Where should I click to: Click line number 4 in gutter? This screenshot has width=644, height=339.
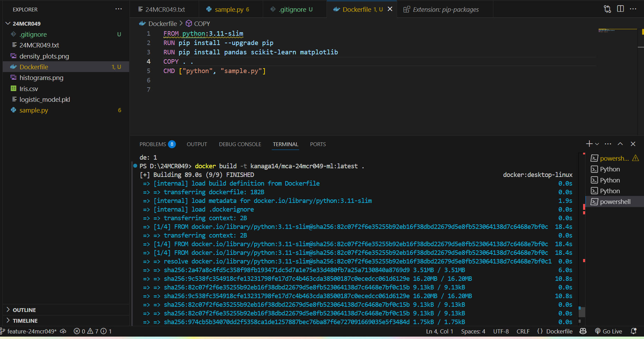tap(149, 61)
